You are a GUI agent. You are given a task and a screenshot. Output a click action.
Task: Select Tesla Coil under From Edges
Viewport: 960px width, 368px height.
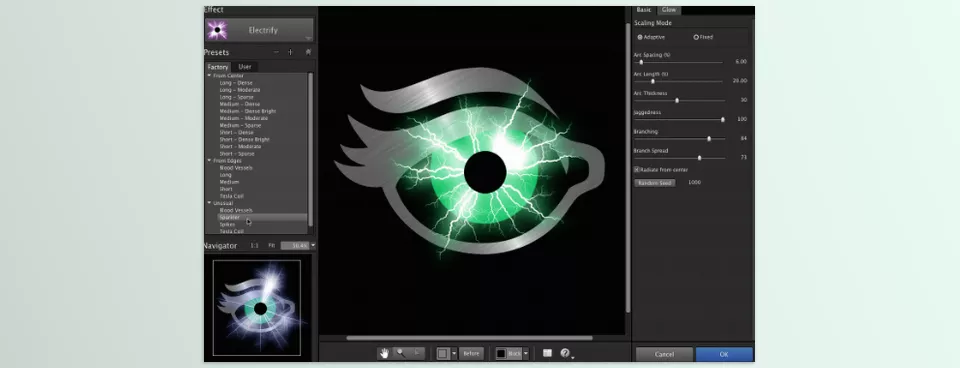(x=231, y=196)
